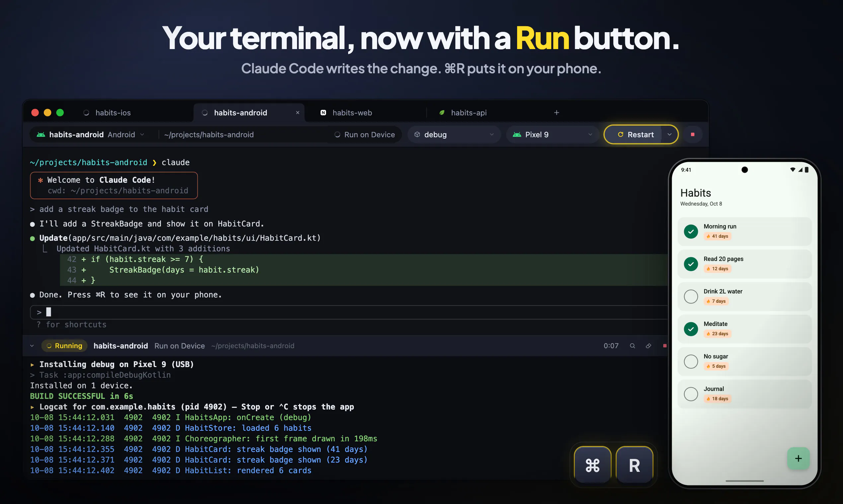Viewport: 843px width, 504px height.
Task: Check off the Journal habit
Action: tap(691, 394)
